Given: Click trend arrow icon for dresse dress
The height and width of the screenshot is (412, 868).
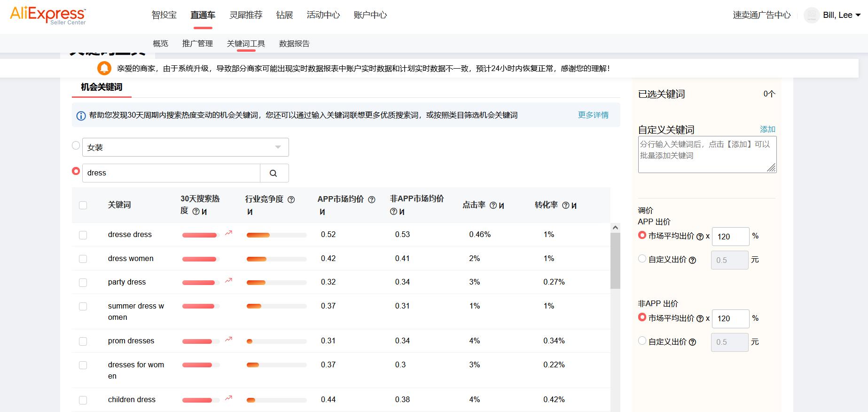Looking at the screenshot, I should [228, 233].
